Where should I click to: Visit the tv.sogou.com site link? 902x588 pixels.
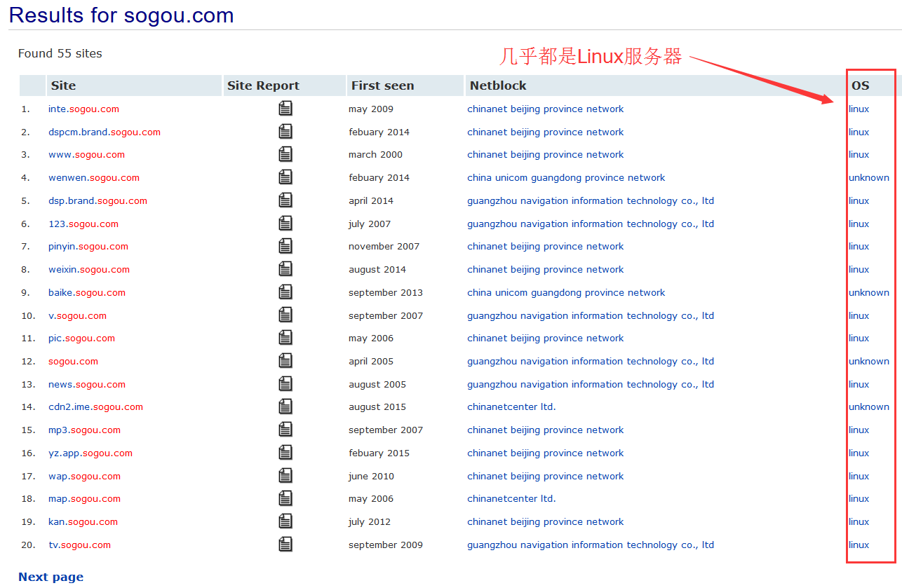coord(79,545)
